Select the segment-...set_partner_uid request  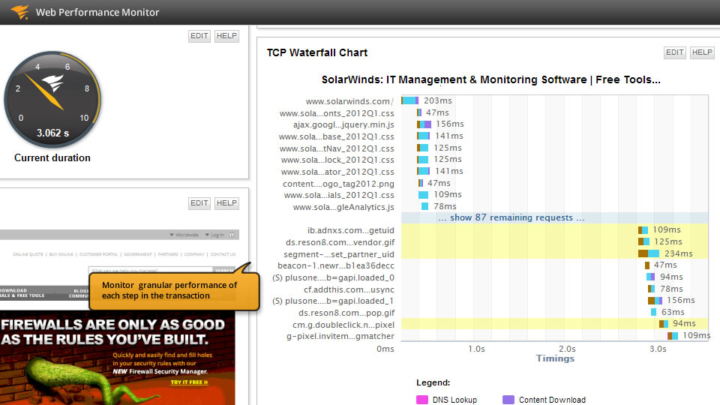tap(339, 254)
